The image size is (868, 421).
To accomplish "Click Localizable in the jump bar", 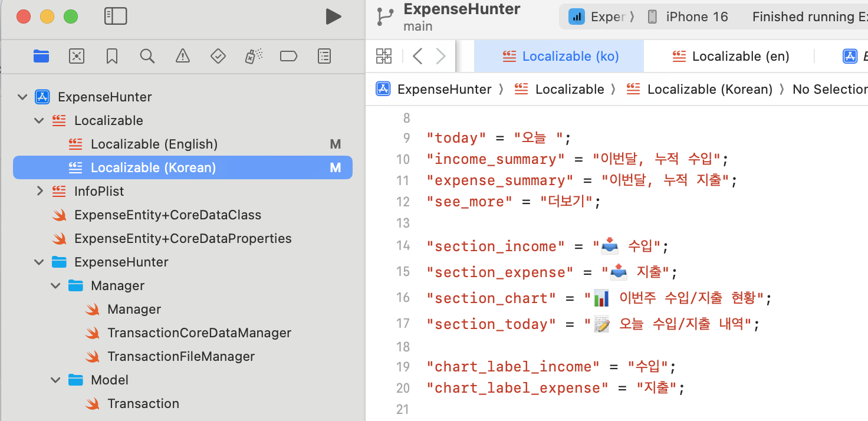I will [x=559, y=89].
